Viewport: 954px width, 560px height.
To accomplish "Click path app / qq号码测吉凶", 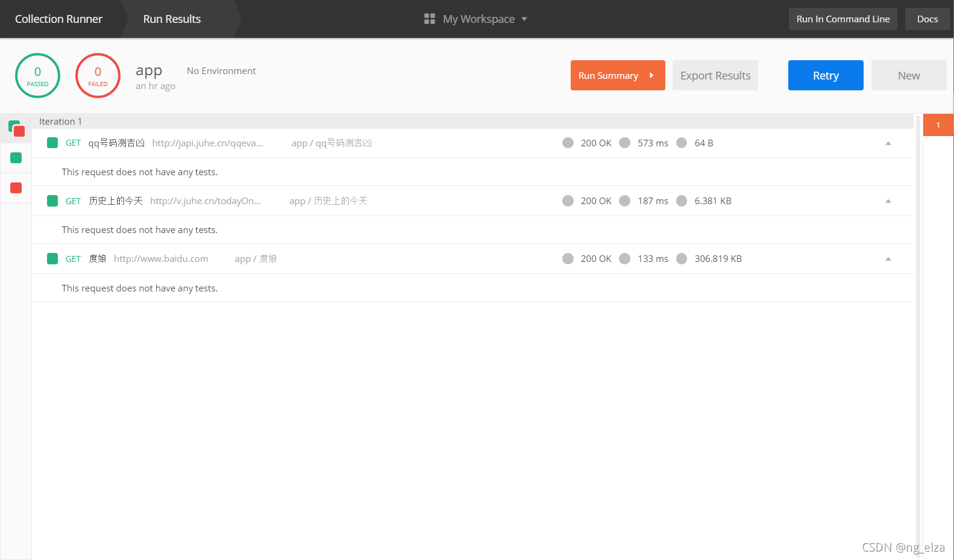I will tap(331, 143).
